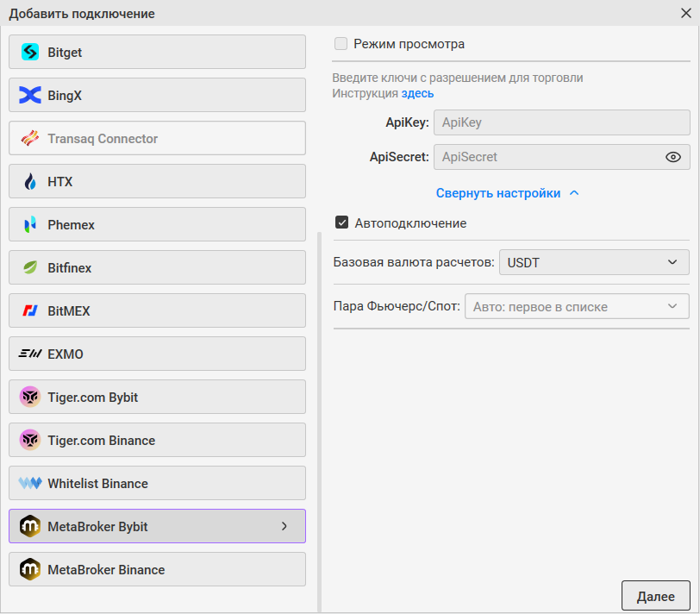Click the BingX blue X logo
The height and width of the screenshot is (614, 700).
30,95
